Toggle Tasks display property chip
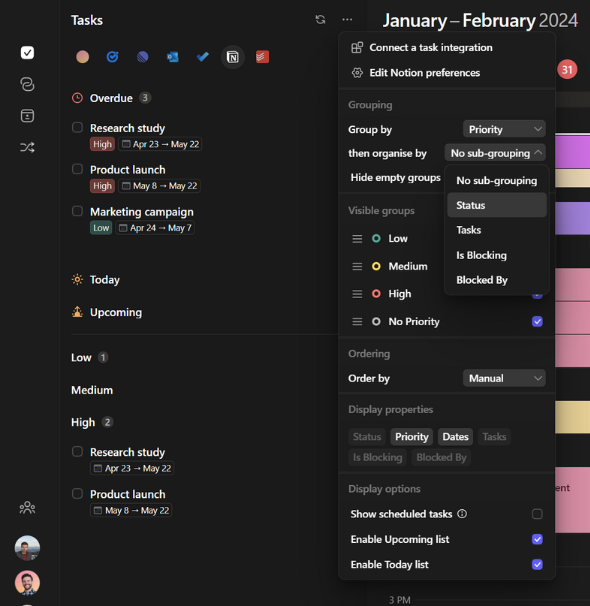Screen dimensions: 590x606 (494, 437)
